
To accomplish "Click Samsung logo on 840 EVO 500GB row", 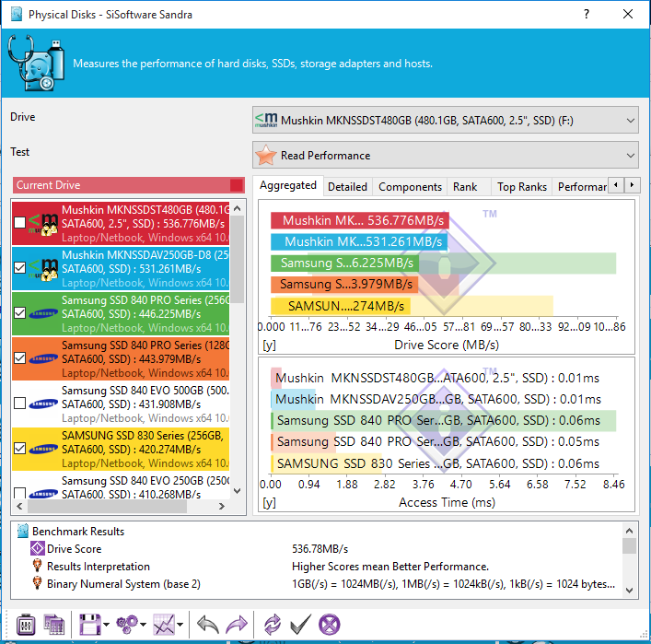I will 43,404.
